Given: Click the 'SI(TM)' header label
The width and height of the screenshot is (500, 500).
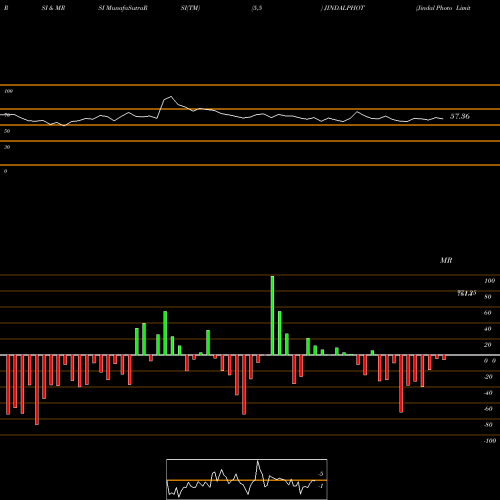Looking at the screenshot, I should click(190, 8).
